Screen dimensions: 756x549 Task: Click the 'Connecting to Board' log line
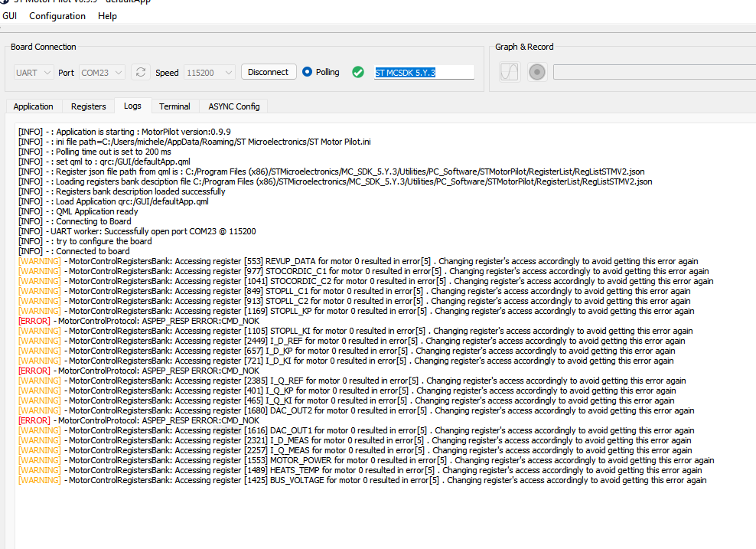75,221
